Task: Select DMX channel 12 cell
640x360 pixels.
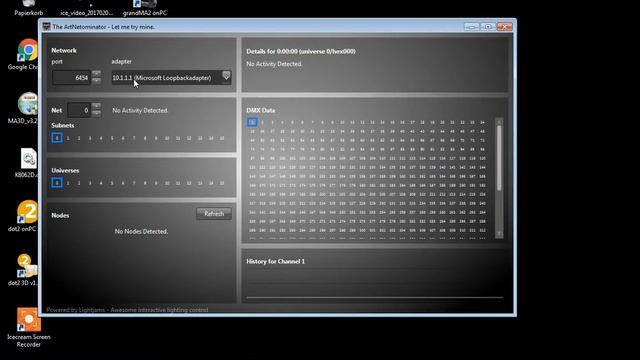Action: coord(362,122)
